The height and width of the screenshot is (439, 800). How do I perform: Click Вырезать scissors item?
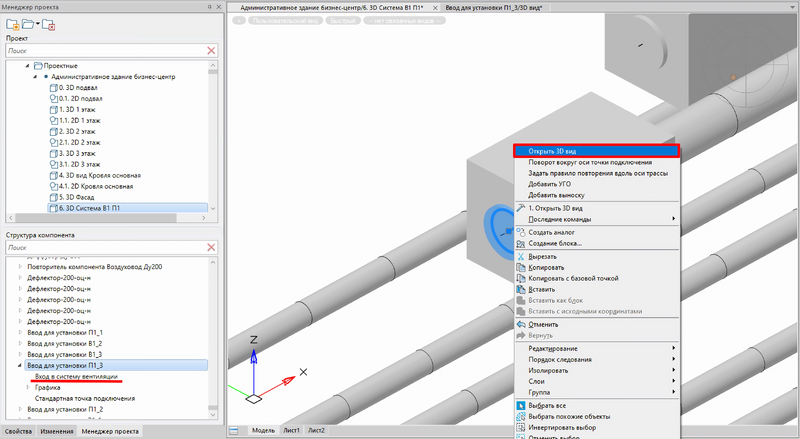pyautogui.click(x=596, y=257)
